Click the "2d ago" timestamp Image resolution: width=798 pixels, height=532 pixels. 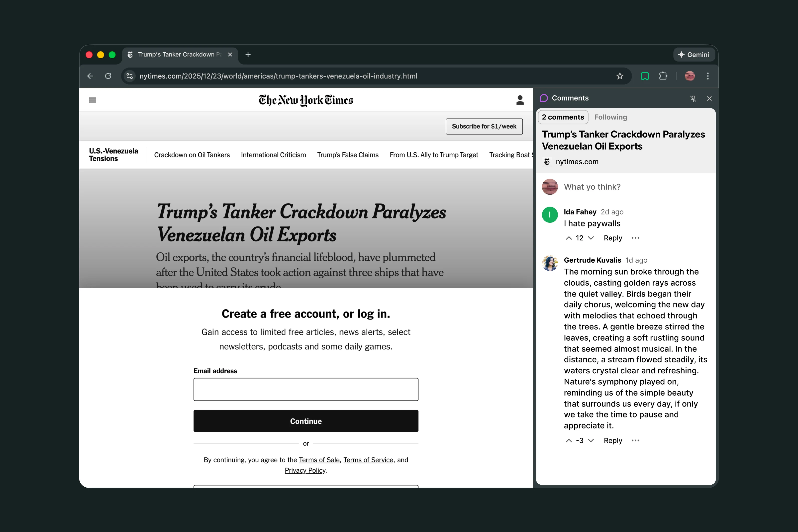[612, 212]
